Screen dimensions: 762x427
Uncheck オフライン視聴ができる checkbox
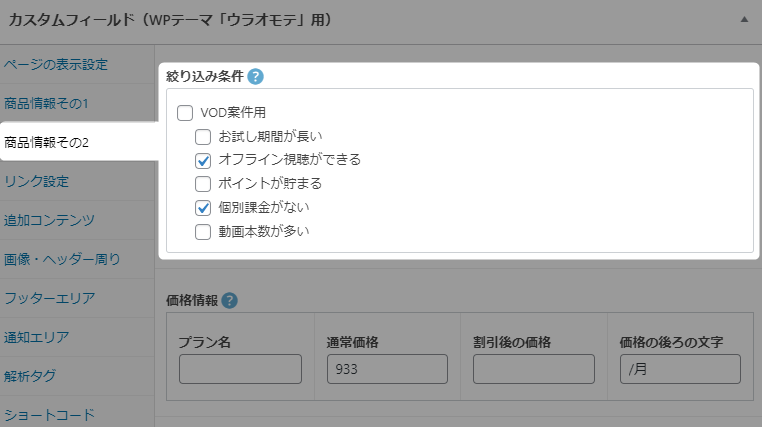coord(203,160)
